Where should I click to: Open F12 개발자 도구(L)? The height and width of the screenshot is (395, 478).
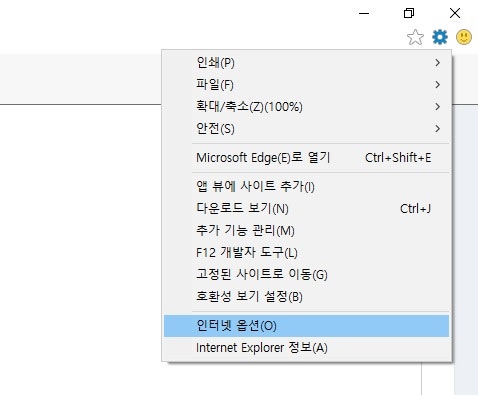point(306,252)
